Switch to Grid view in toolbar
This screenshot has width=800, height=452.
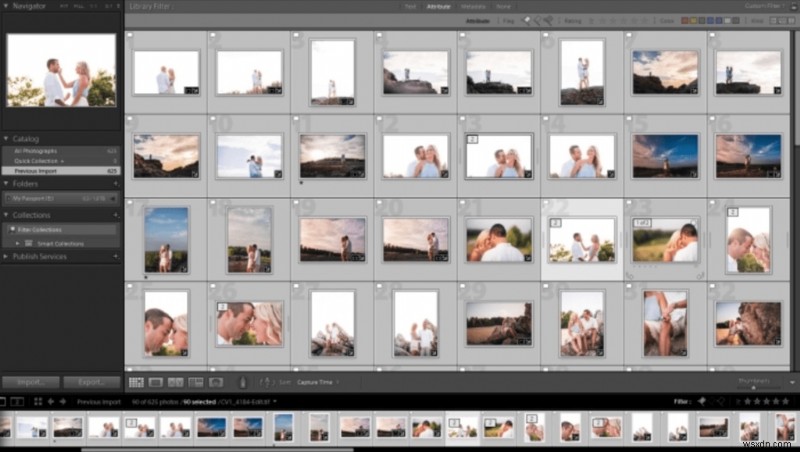136,382
